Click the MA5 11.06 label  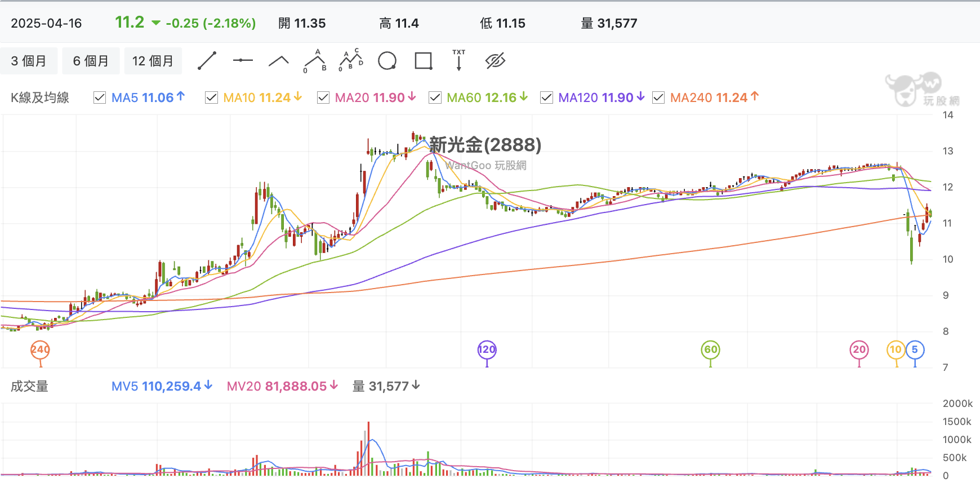tap(148, 98)
